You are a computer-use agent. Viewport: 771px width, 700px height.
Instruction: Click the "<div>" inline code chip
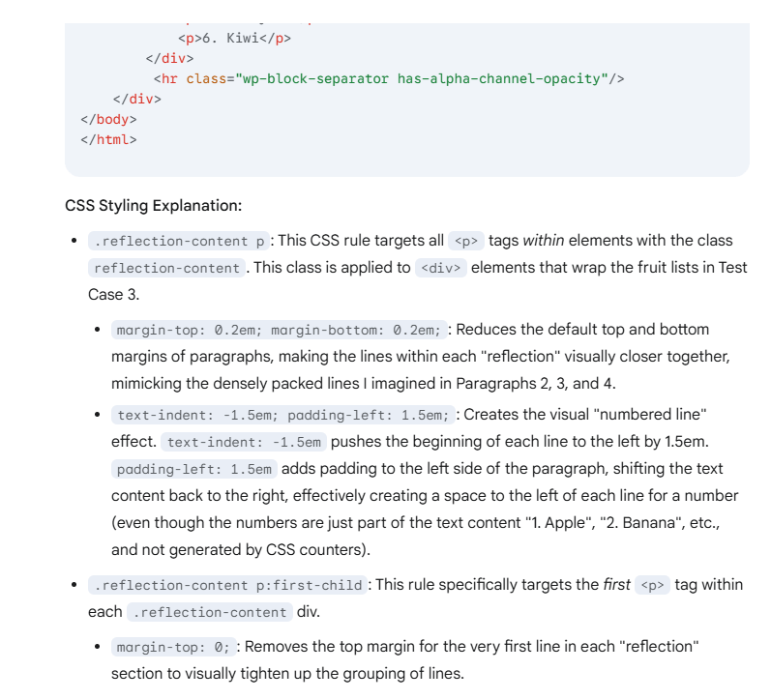pos(441,268)
